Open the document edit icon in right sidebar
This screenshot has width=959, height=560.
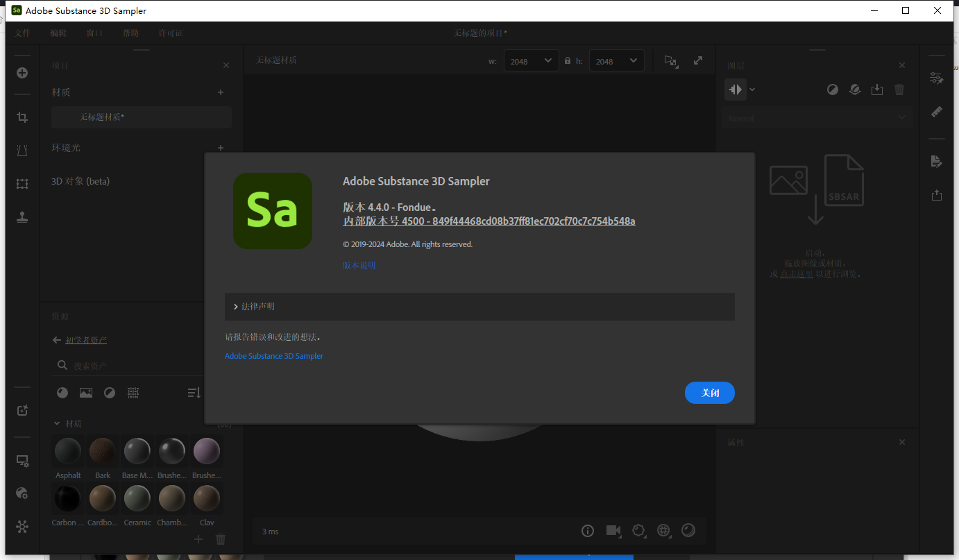[x=937, y=162]
